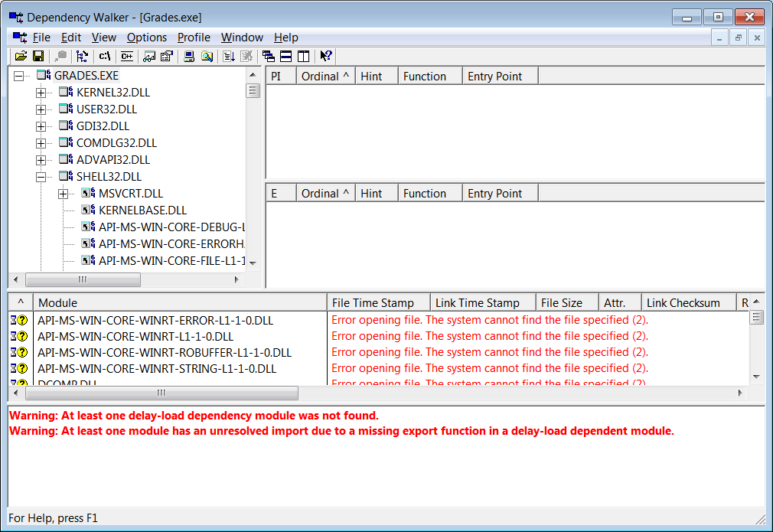
Task: Click the warning icon for API-MS-WIN-CORE-WINRT-STRING-L1-1-0.DLL
Action: coord(19,368)
